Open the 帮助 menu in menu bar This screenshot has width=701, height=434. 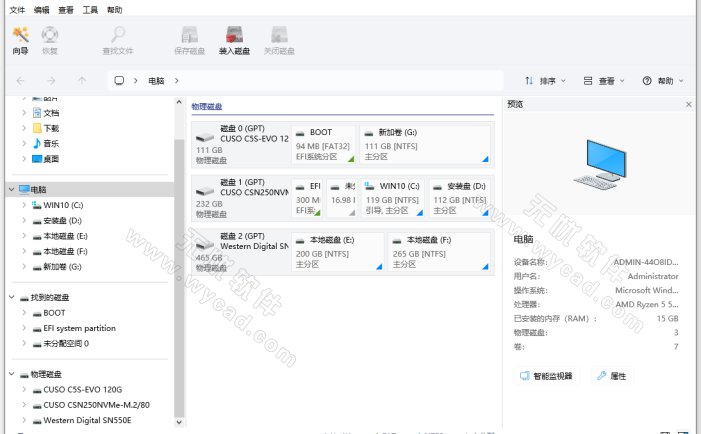(114, 10)
